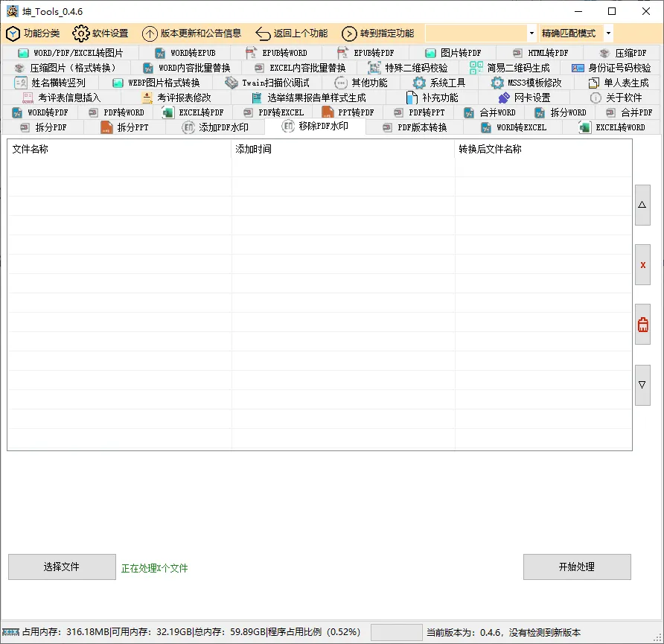
Task: Open 特殊二维码校验 tab
Action: pos(408,68)
